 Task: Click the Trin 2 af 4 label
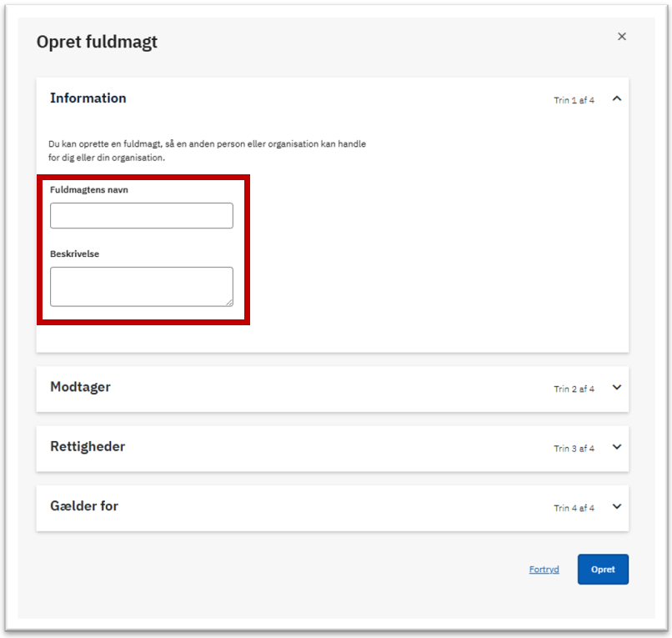tap(574, 389)
